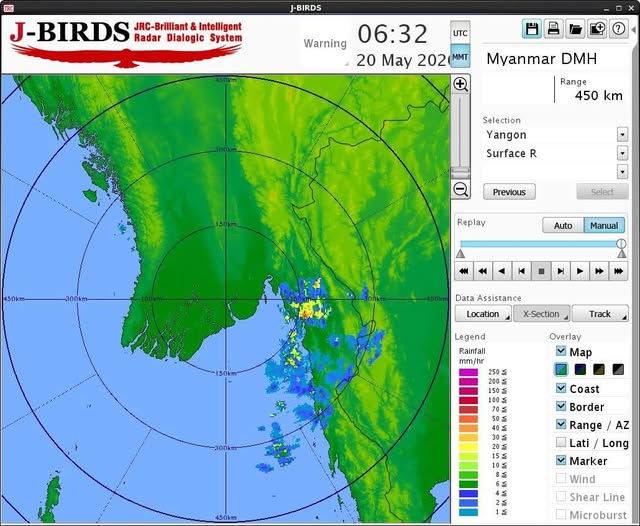640x526 pixels.
Task: Jump to first frame in replay
Action: [464, 271]
